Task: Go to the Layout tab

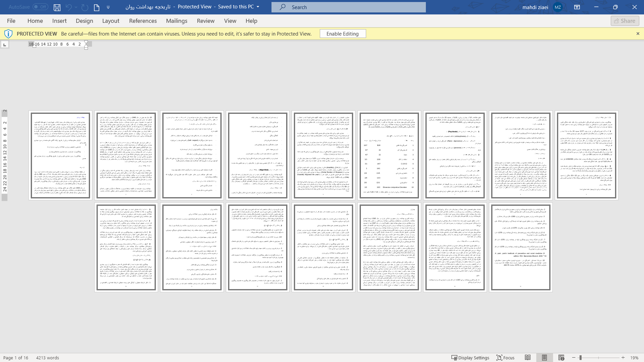Action: [x=111, y=21]
